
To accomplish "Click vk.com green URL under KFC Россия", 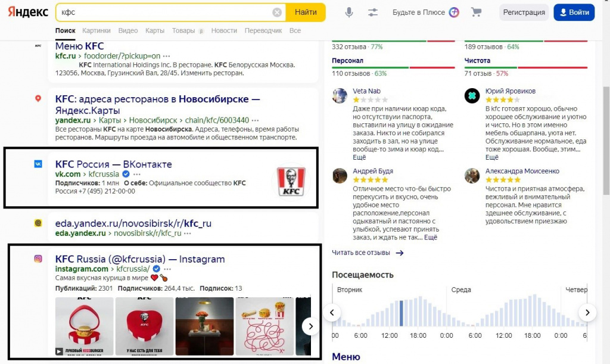I will pos(68,174).
